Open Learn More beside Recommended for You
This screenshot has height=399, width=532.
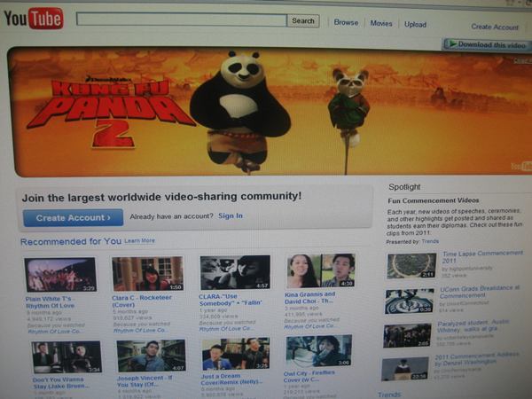tap(139, 240)
